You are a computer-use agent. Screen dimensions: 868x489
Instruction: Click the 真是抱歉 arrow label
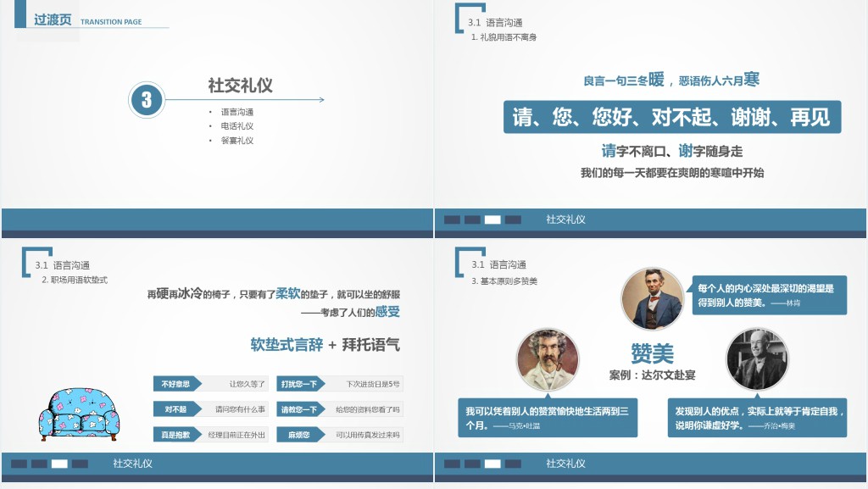(x=177, y=435)
